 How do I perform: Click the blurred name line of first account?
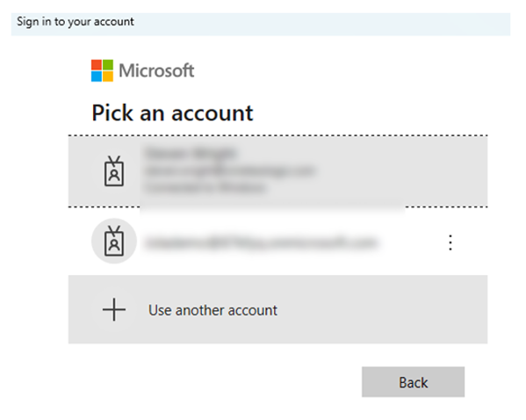tap(191, 153)
